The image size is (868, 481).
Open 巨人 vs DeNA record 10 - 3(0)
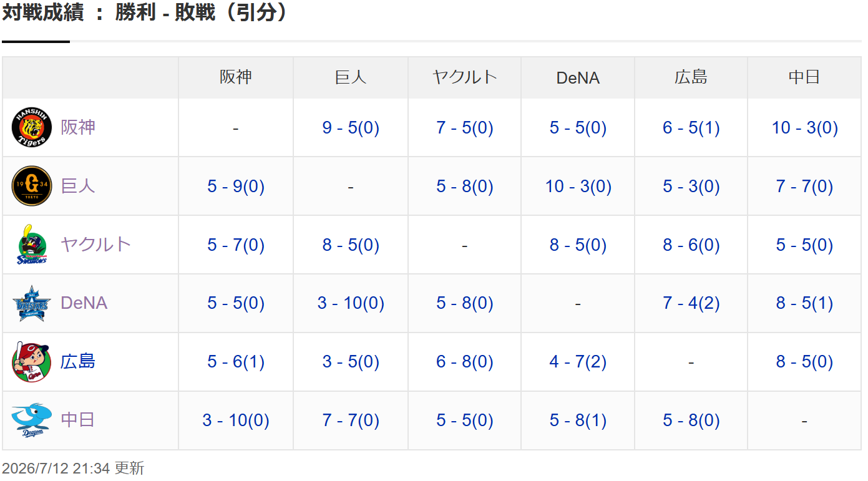[578, 187]
